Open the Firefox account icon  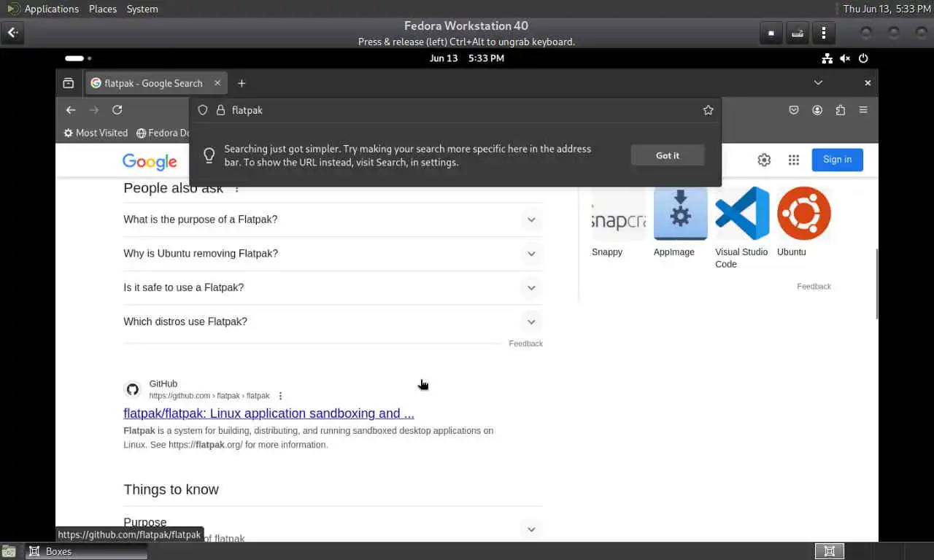[x=817, y=110]
